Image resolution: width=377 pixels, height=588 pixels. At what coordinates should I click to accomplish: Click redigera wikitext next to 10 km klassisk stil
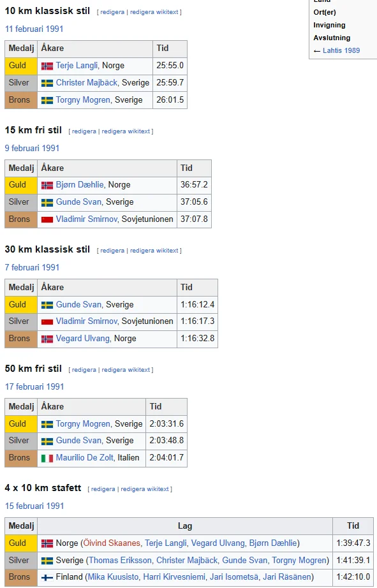coord(154,12)
